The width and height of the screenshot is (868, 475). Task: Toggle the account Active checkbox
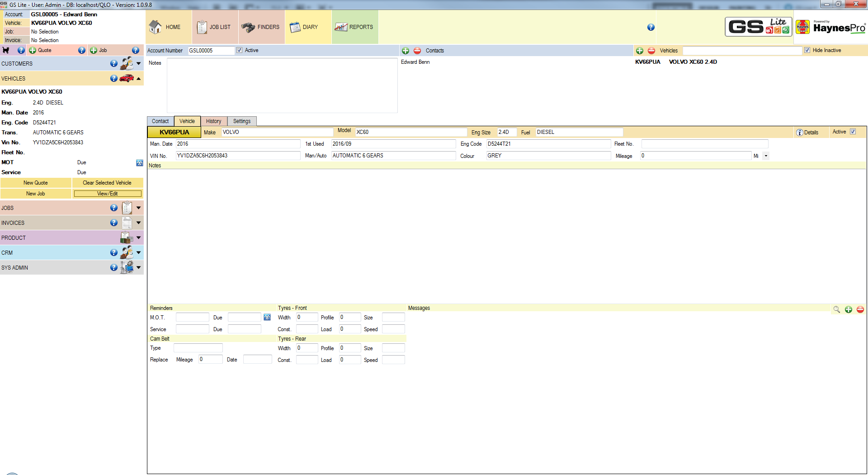point(240,50)
